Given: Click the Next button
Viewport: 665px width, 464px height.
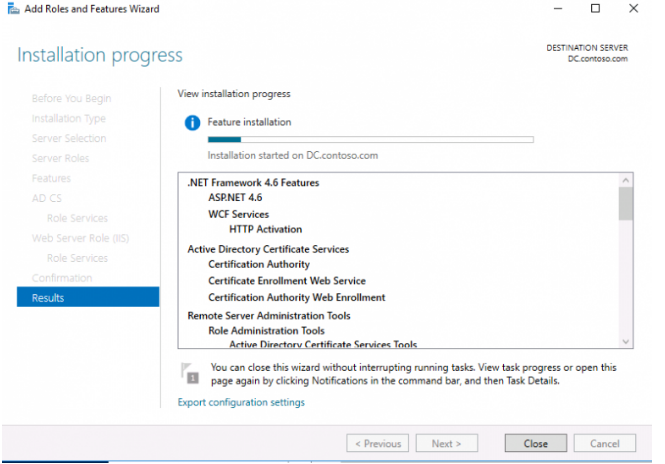Looking at the screenshot, I should click(447, 443).
